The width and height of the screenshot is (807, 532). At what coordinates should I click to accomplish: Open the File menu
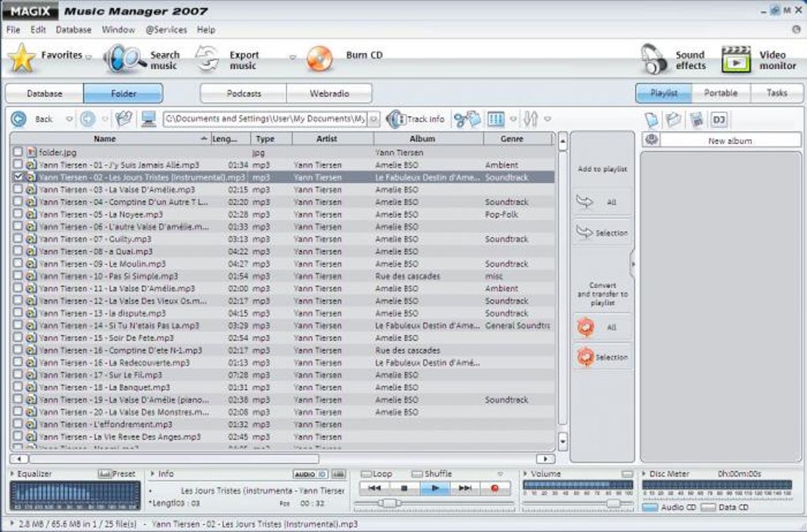coord(13,30)
